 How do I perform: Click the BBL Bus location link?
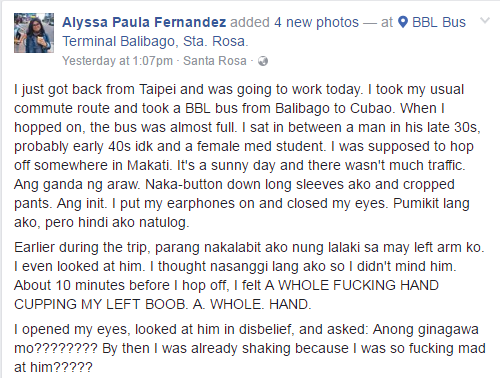coord(439,22)
